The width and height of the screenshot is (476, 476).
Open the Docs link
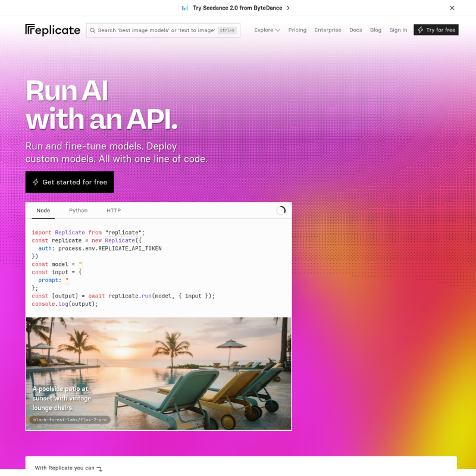coord(355,30)
